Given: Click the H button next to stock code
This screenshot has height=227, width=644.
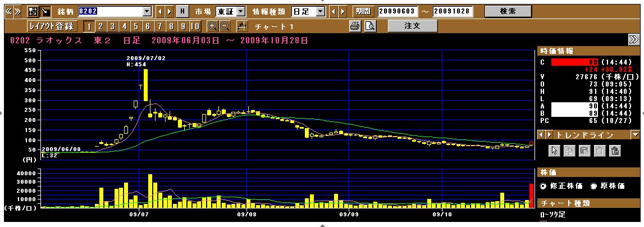Looking at the screenshot, I should pyautogui.click(x=182, y=11).
